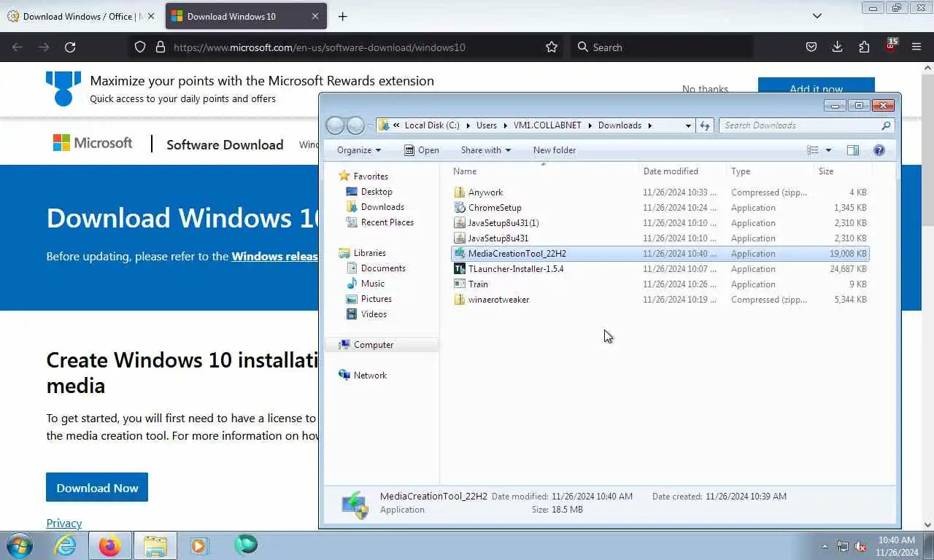
Task: Click Search Downloads field
Action: pyautogui.click(x=806, y=125)
